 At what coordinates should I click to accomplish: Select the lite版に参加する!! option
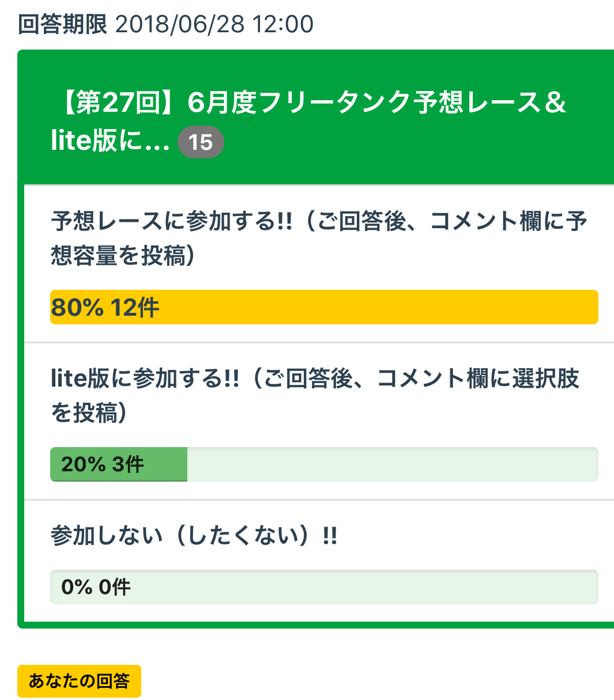click(x=315, y=379)
